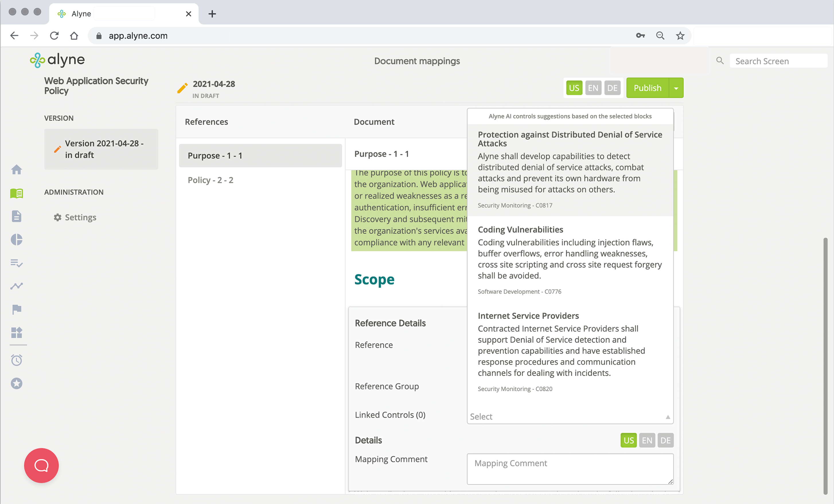Collapse the Linked Controls Select dropdown
The width and height of the screenshot is (834, 504).
(667, 417)
